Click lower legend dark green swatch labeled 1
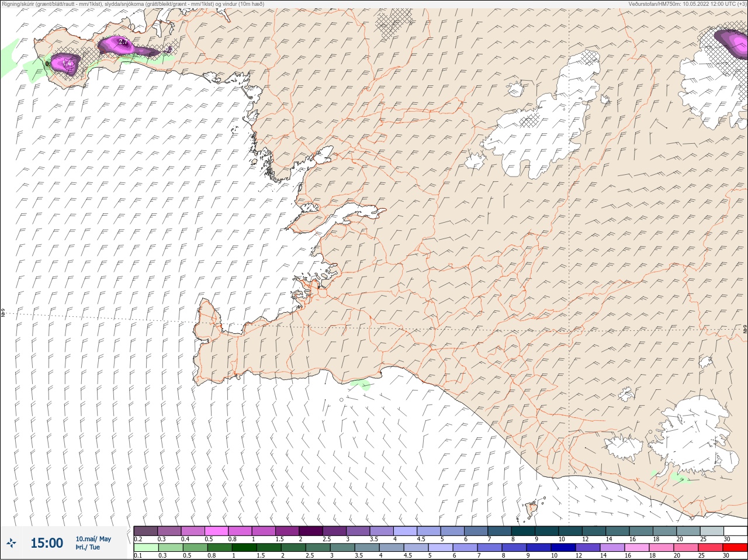This screenshot has height=560, width=748. click(x=243, y=548)
